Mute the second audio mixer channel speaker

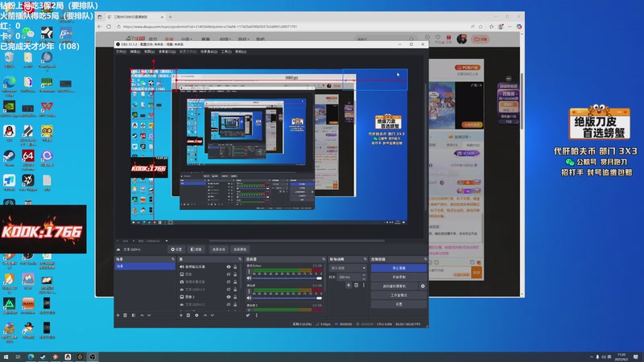pyautogui.click(x=249, y=298)
